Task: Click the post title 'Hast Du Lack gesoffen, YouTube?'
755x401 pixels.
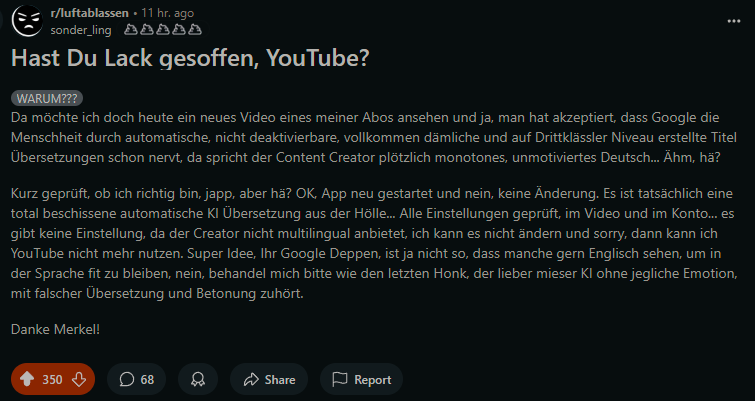Action: [190, 59]
